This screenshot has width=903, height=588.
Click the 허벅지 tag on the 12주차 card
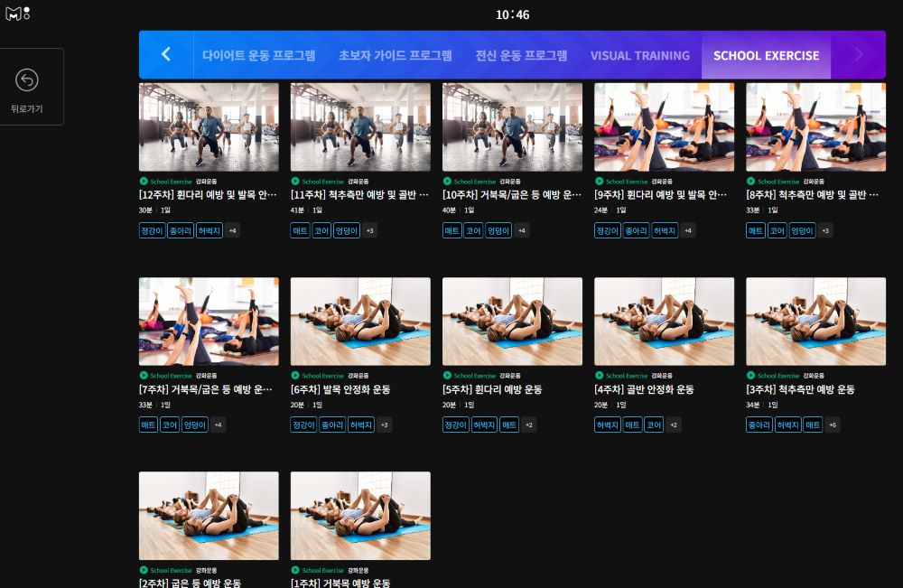tap(209, 230)
